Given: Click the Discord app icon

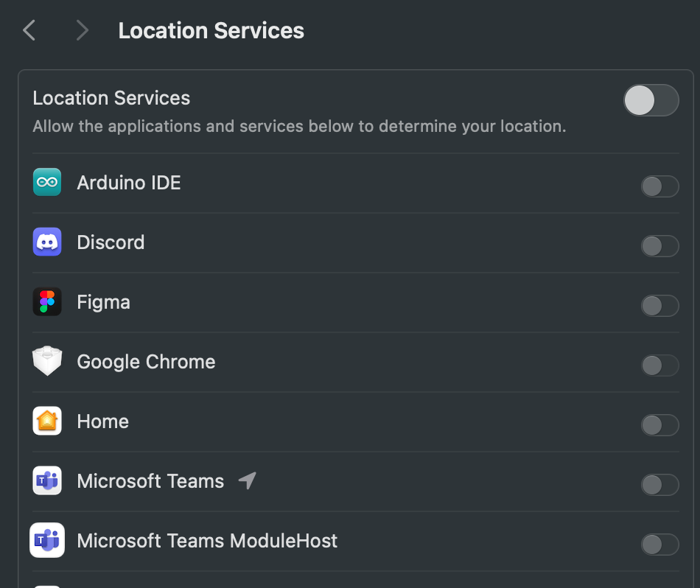Looking at the screenshot, I should 47,242.
